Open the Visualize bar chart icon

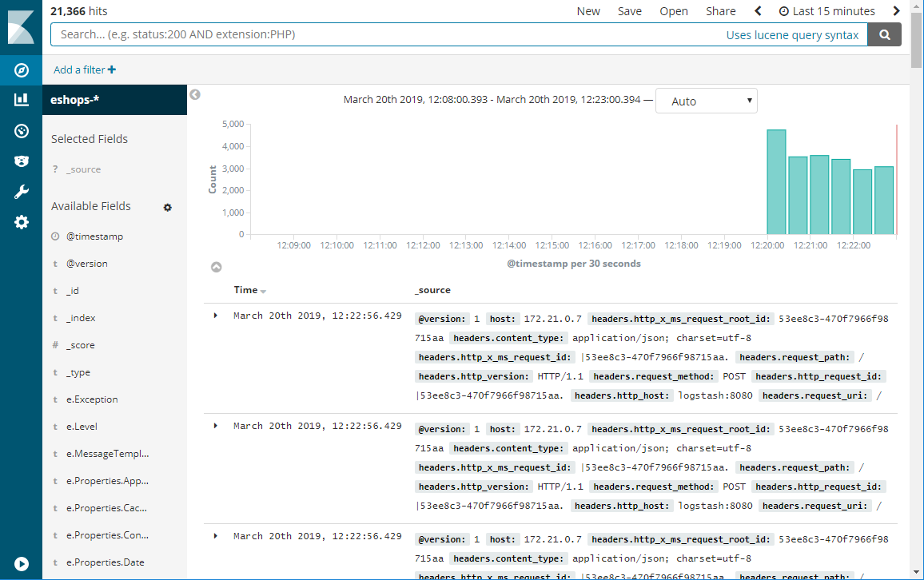(22, 100)
